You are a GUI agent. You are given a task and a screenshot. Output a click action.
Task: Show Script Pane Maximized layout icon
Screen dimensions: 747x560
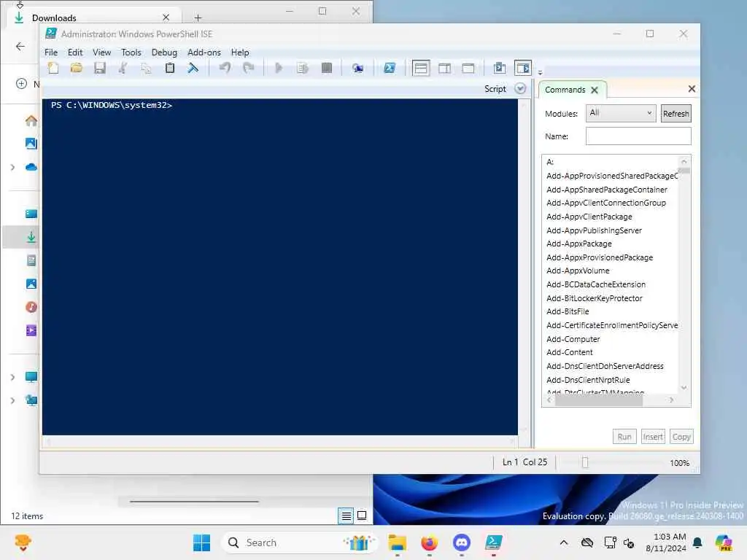click(468, 68)
